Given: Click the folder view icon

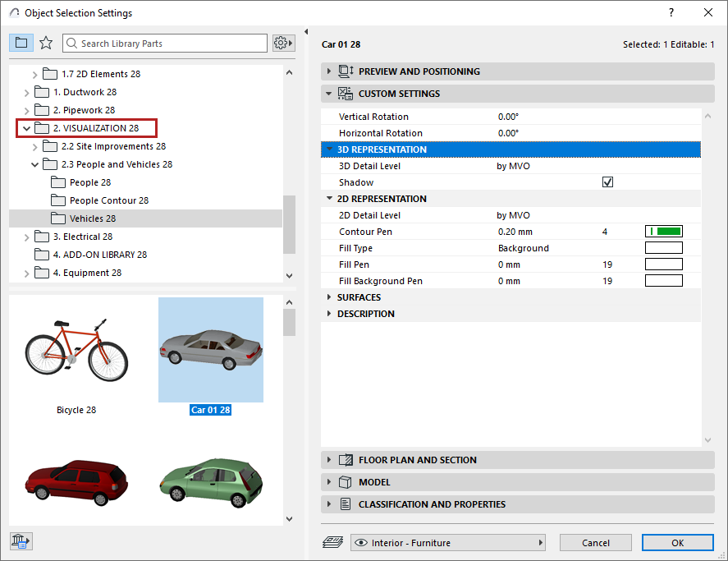Looking at the screenshot, I should coord(21,43).
